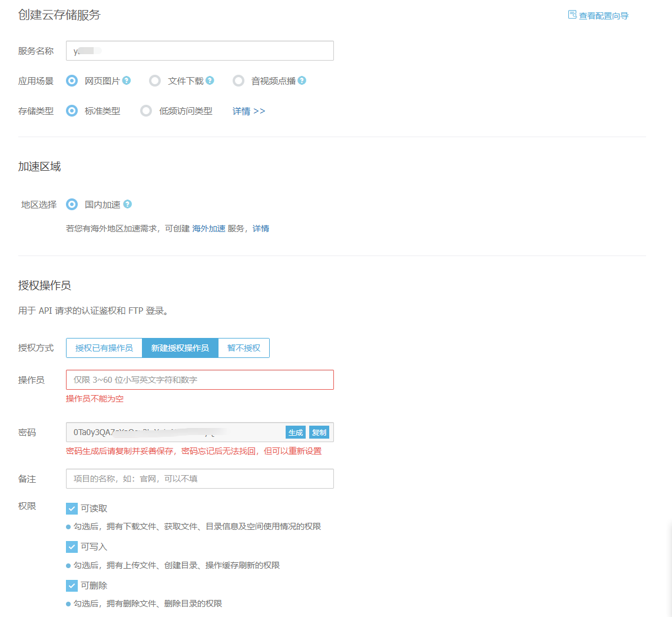Focus the 操作员 input field
Image resolution: width=672 pixels, height=617 pixels.
200,380
